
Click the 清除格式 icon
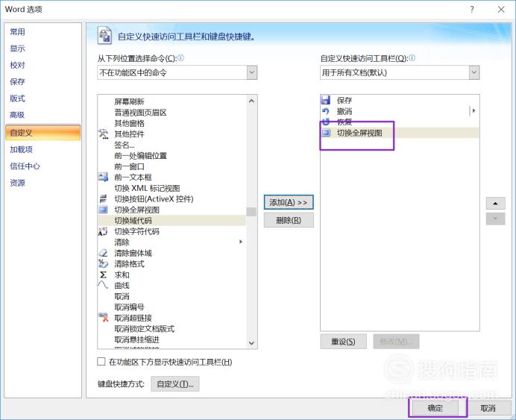pos(103,263)
